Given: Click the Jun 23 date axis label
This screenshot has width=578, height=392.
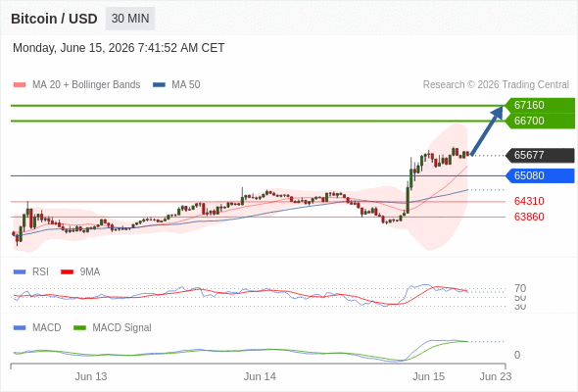Looking at the screenshot, I should click(496, 377).
